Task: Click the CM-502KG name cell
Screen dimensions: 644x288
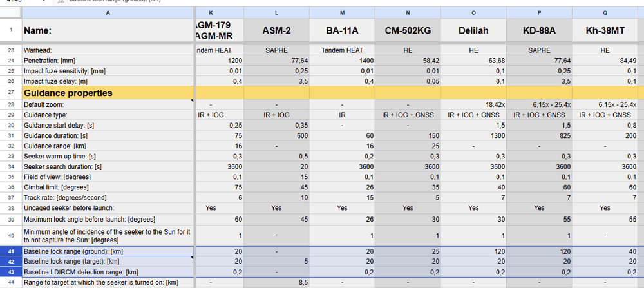Action: point(408,30)
